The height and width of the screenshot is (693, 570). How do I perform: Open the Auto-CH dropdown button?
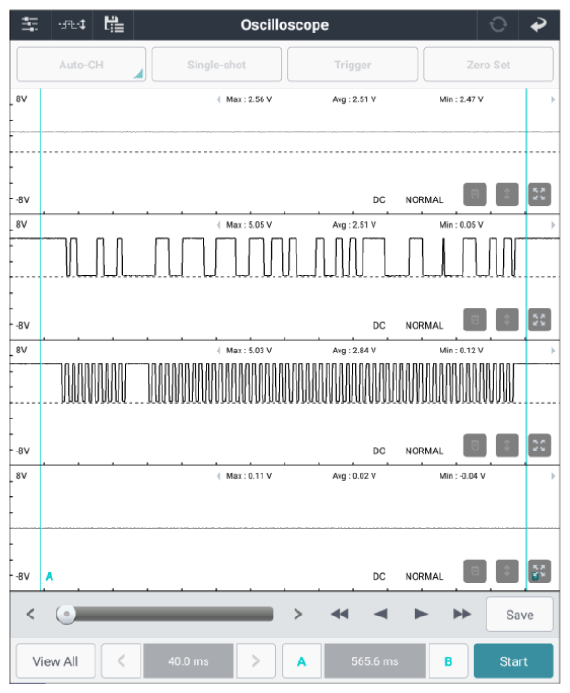click(x=81, y=65)
